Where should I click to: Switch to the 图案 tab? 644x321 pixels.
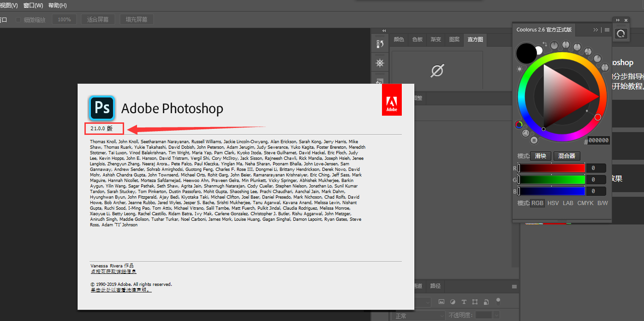point(454,40)
